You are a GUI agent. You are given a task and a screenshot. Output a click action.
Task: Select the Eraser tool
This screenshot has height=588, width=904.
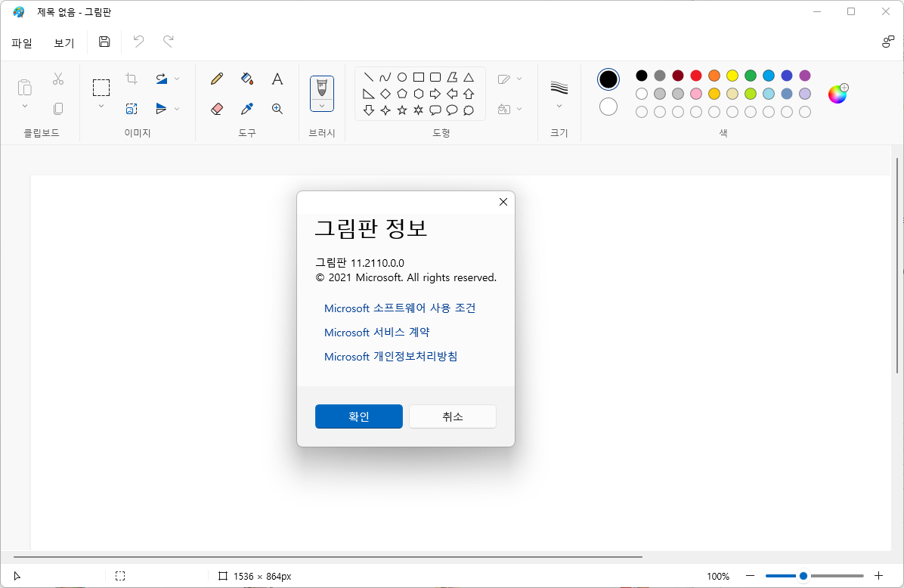click(x=217, y=108)
